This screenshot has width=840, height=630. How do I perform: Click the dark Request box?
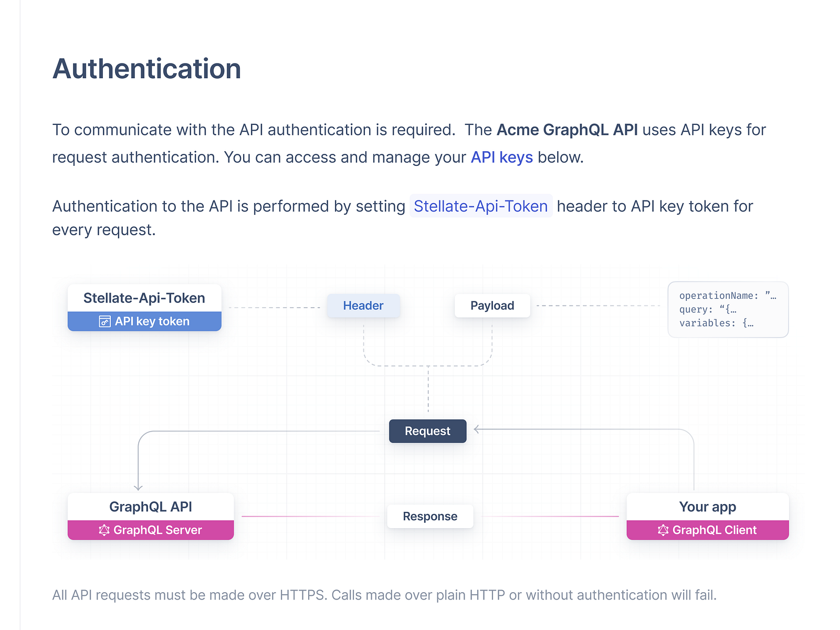click(427, 431)
